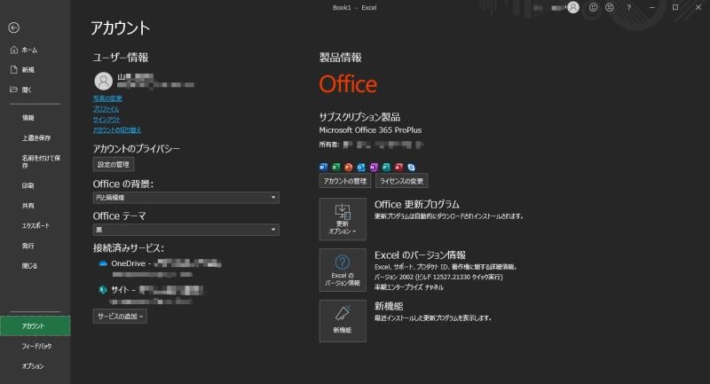710x384 pixels.
Task: Open the プロファイル link
Action: (106, 109)
